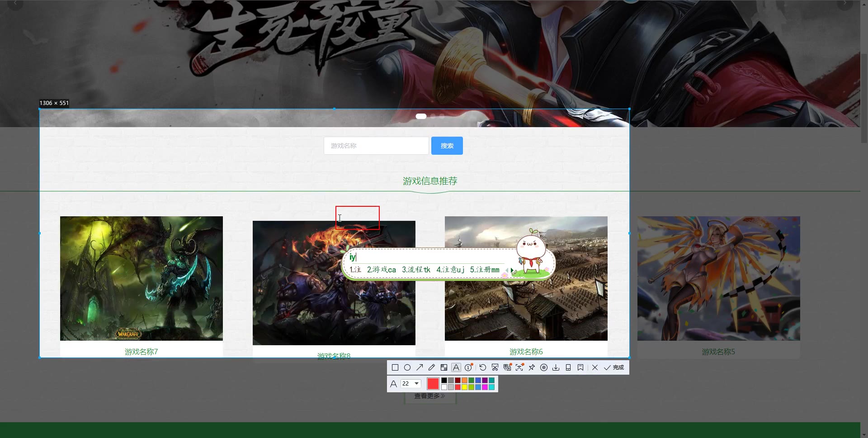The width and height of the screenshot is (868, 438).
Task: Choose IME candidate 2 游戏
Action: coord(382,270)
